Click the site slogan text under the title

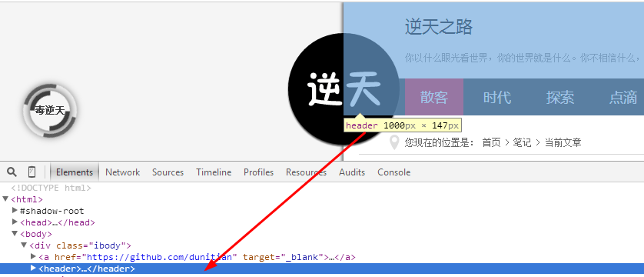tap(524, 58)
